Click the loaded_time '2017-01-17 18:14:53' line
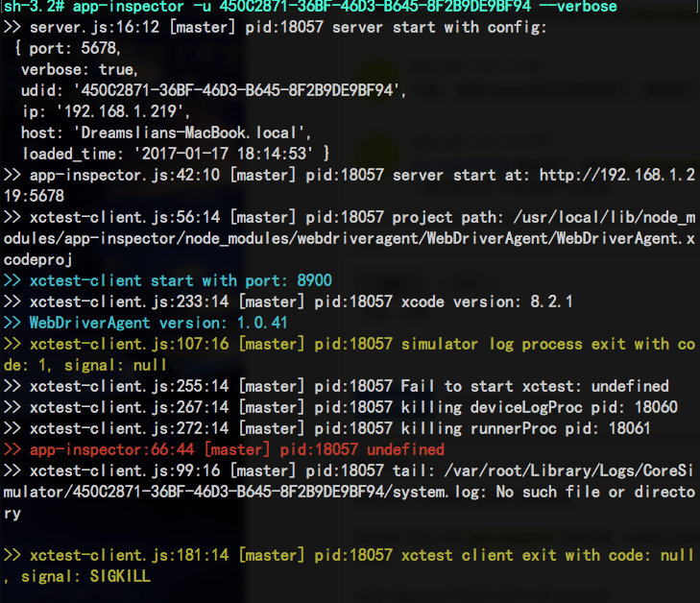Image resolution: width=700 pixels, height=603 pixels. pos(176,154)
